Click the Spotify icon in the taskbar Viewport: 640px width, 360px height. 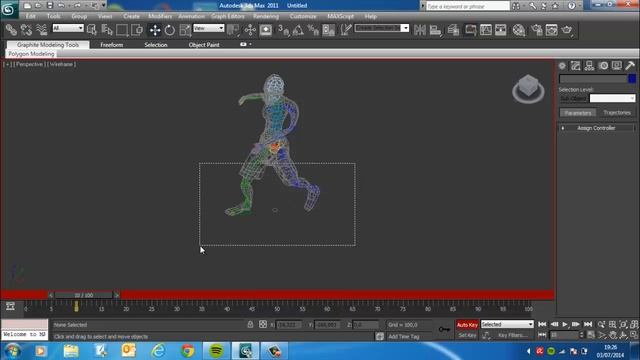[216, 351]
